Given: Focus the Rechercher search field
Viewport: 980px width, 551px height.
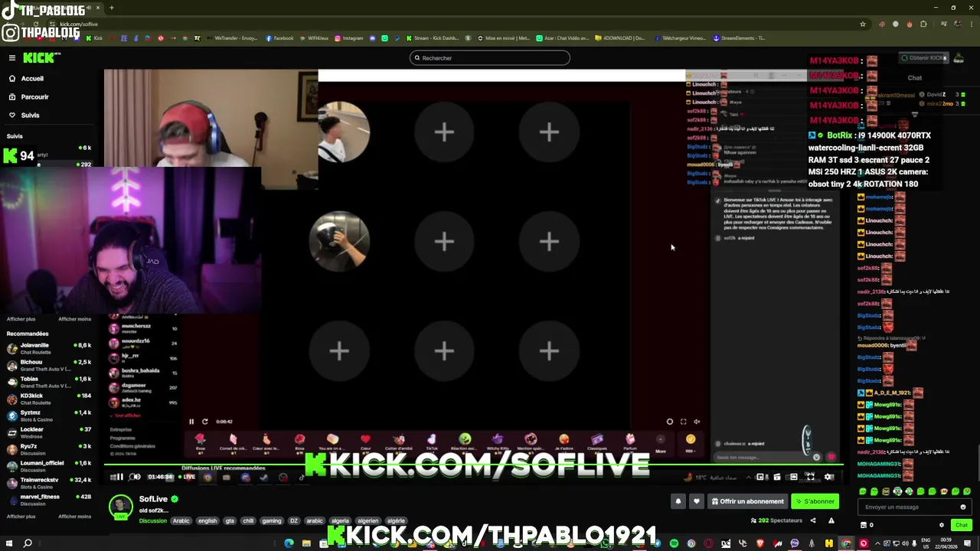Looking at the screenshot, I should coord(490,58).
